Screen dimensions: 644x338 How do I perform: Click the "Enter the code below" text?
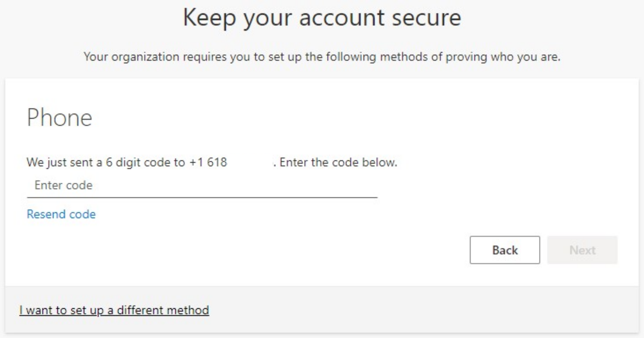coord(338,163)
